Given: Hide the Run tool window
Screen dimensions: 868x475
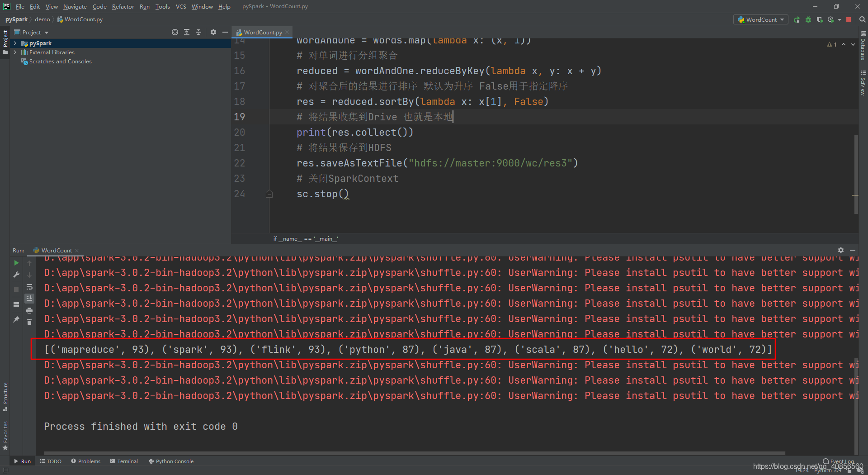Looking at the screenshot, I should (x=853, y=250).
